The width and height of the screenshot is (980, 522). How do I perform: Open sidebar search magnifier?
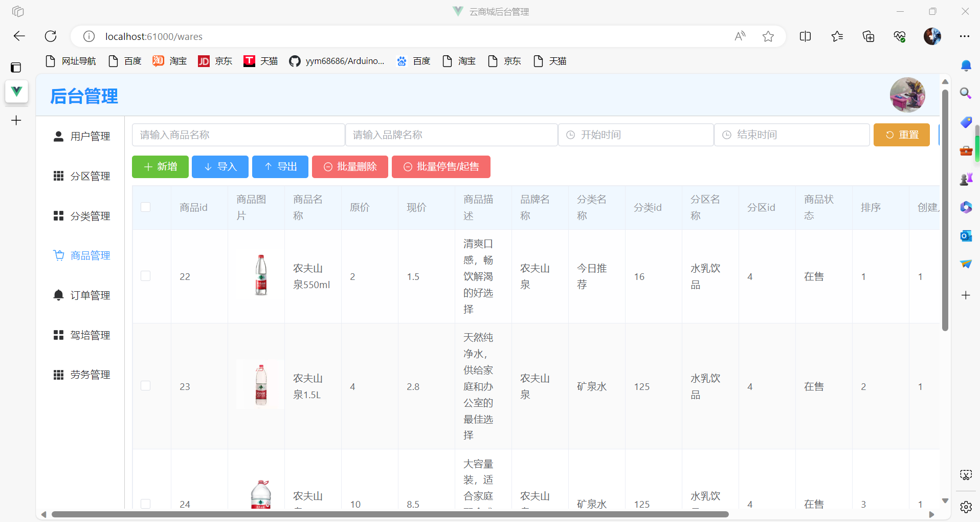tap(966, 93)
